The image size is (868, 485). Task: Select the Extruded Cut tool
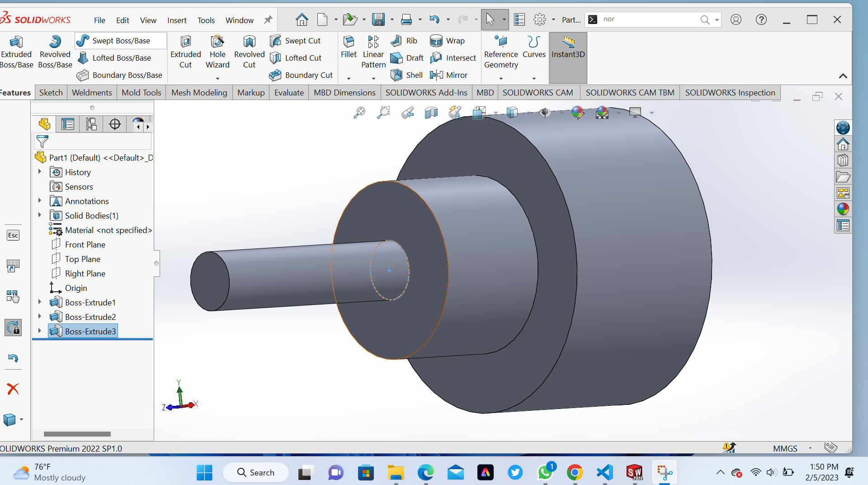(185, 52)
